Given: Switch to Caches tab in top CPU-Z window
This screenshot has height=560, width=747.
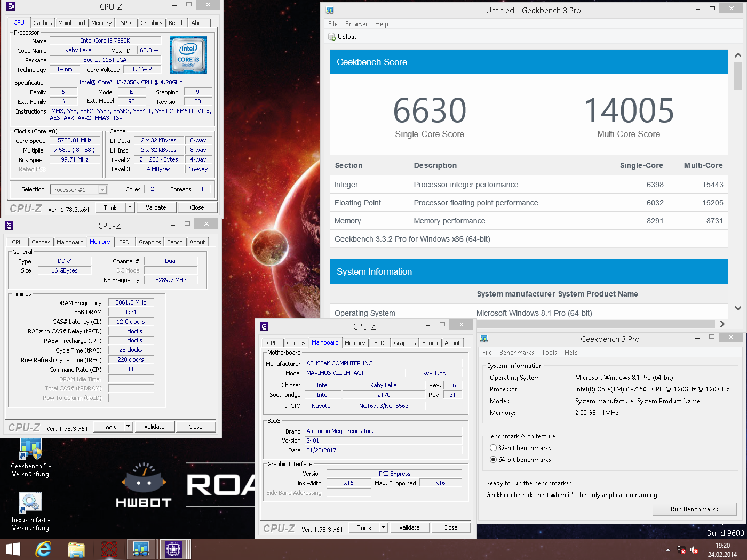Looking at the screenshot, I should tap(42, 23).
